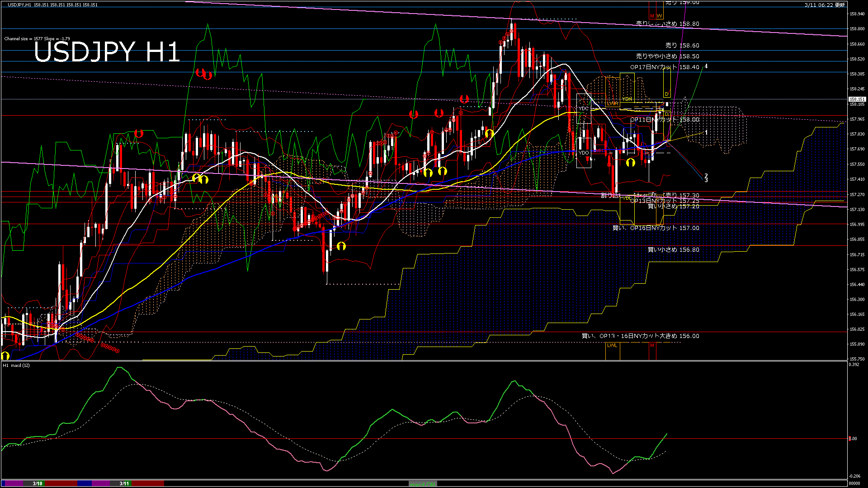Click projection line end label 4
This screenshot has width=868, height=488.
click(706, 66)
